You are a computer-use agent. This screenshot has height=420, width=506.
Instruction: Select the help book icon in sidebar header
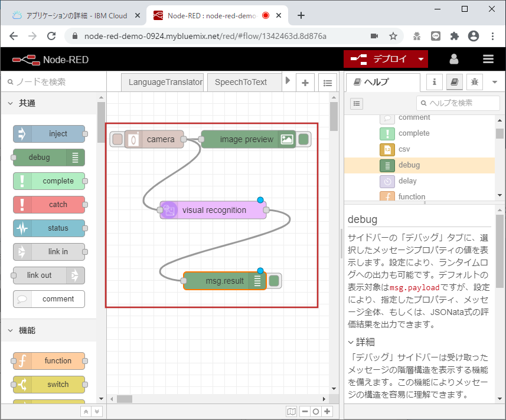coord(454,82)
